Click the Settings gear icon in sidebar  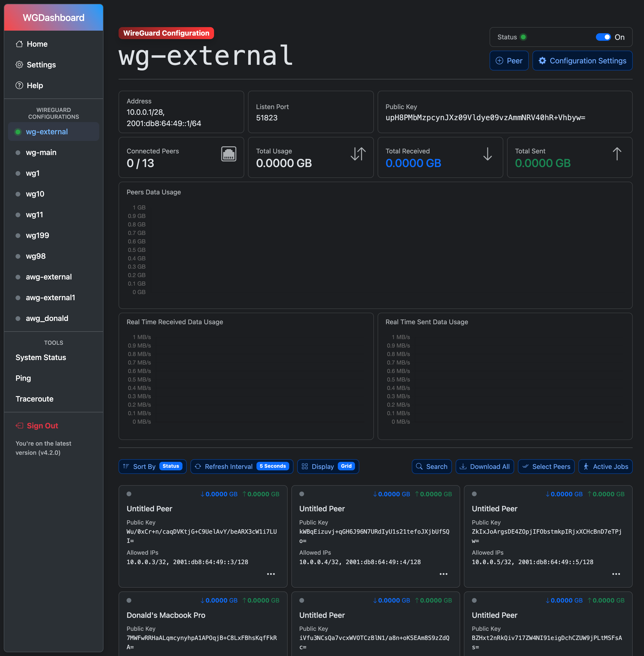point(19,65)
